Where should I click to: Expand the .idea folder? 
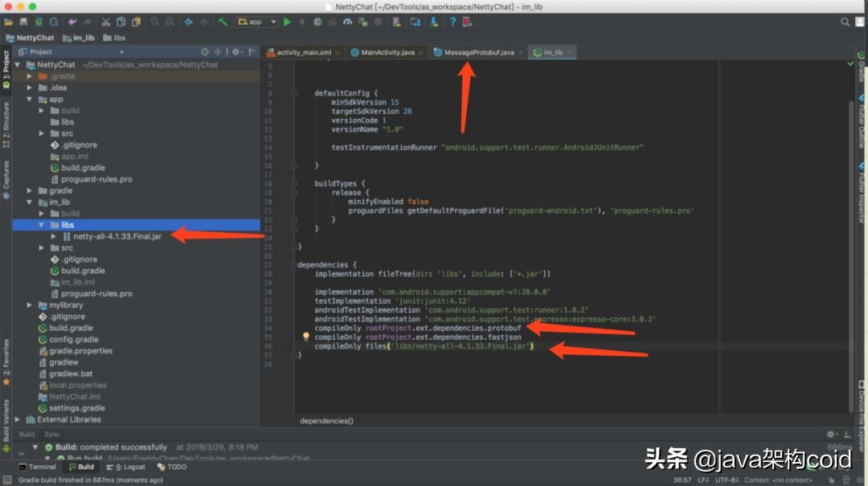click(x=30, y=88)
